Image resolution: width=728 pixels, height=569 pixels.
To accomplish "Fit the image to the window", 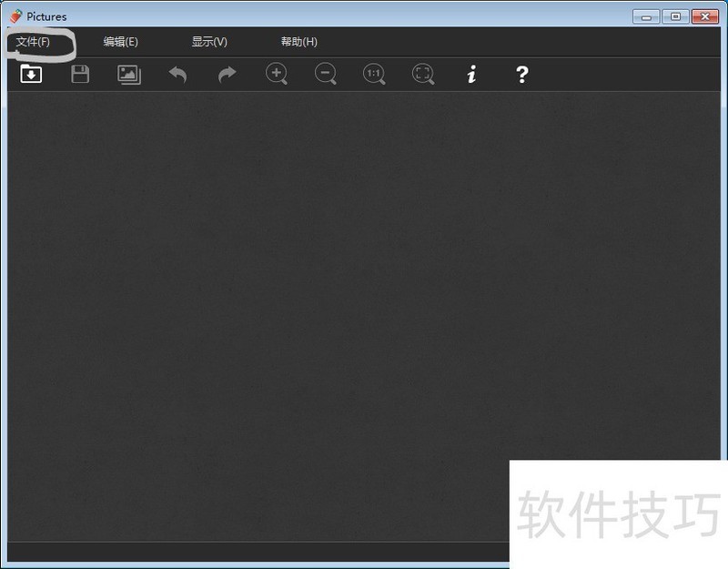I will click(x=423, y=75).
